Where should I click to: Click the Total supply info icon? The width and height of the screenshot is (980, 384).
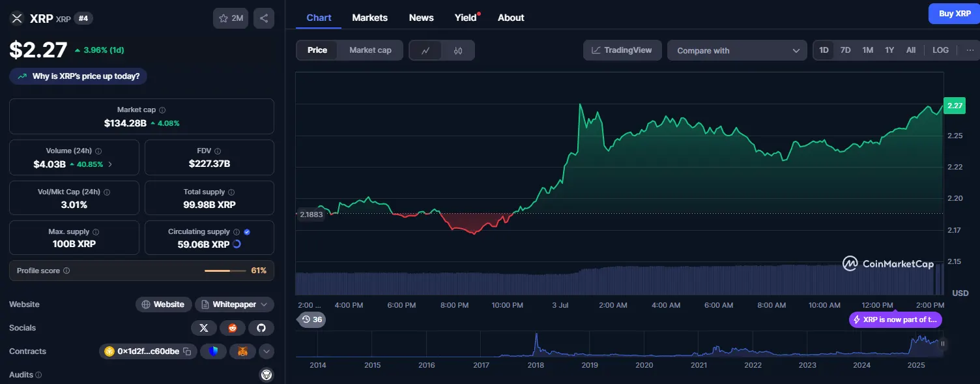[231, 192]
